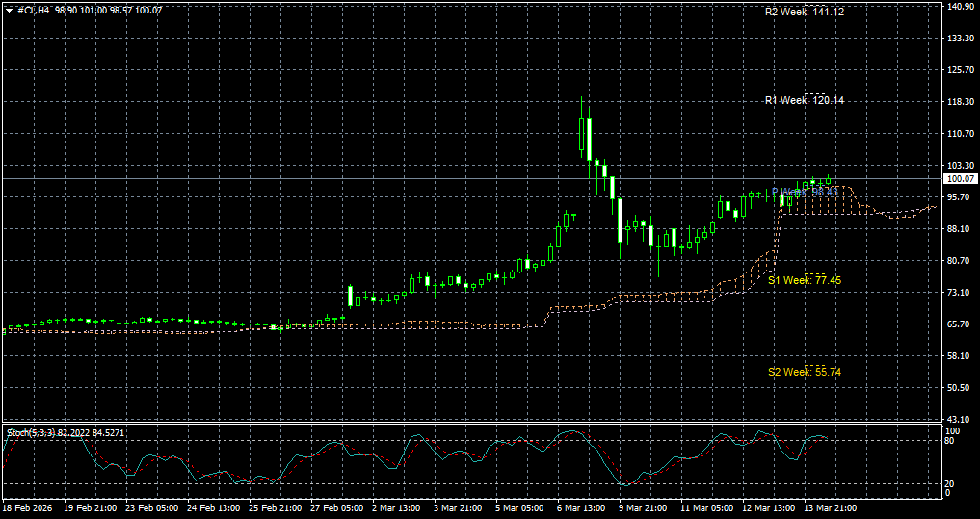Screen dimensions: 980x519
Task: Select the R1 Week 120.14 pivot label
Action: 805,100
